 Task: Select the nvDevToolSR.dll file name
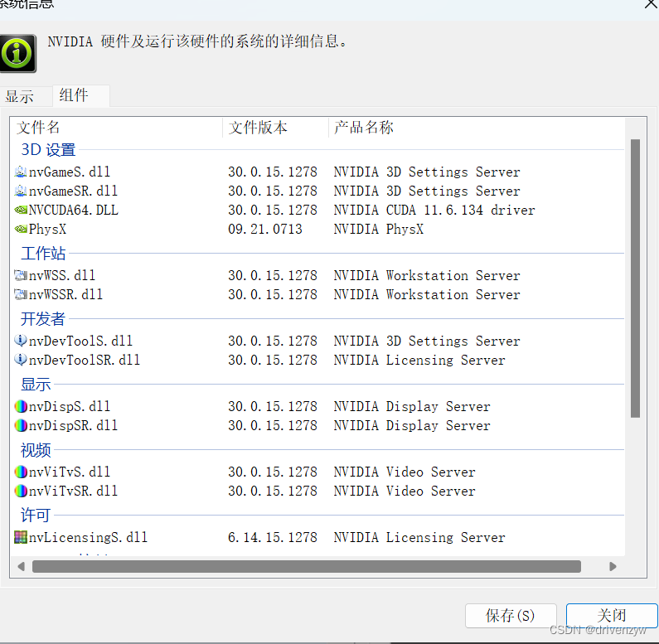(85, 360)
